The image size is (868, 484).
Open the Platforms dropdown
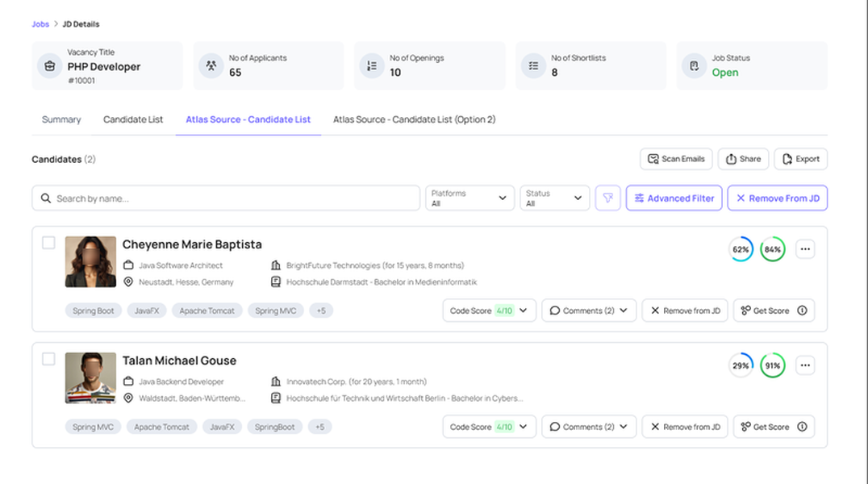point(469,198)
